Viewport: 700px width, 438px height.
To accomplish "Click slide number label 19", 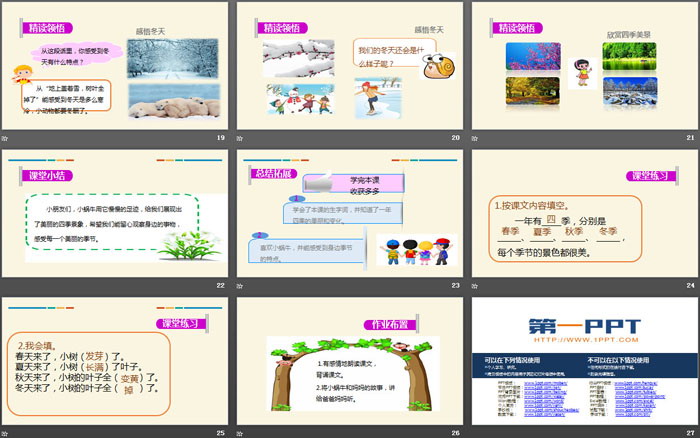I will pos(221,138).
